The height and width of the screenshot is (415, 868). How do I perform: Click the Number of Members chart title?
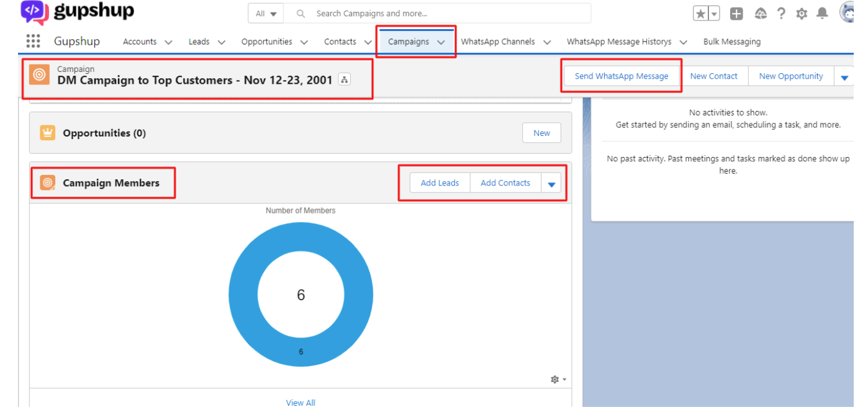tap(301, 211)
